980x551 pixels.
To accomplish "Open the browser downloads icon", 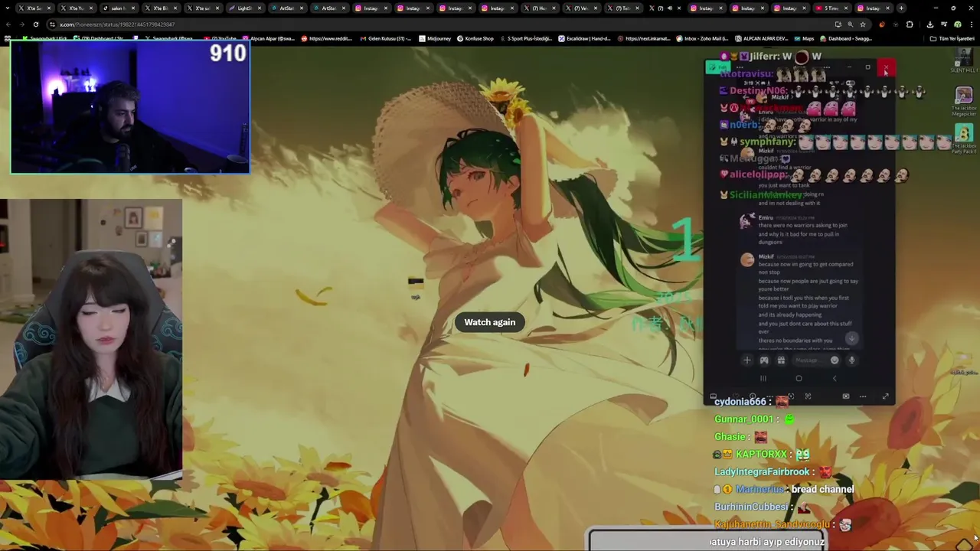I will click(x=929, y=24).
